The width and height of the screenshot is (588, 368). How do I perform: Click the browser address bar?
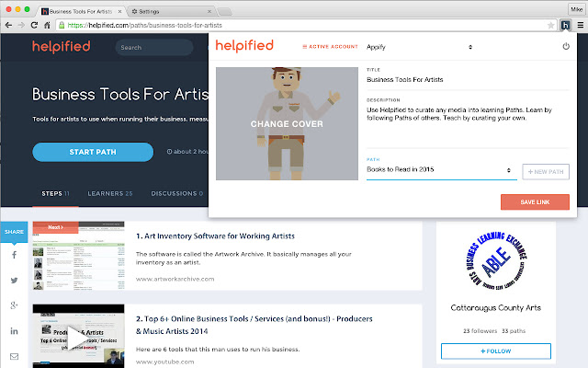click(304, 25)
